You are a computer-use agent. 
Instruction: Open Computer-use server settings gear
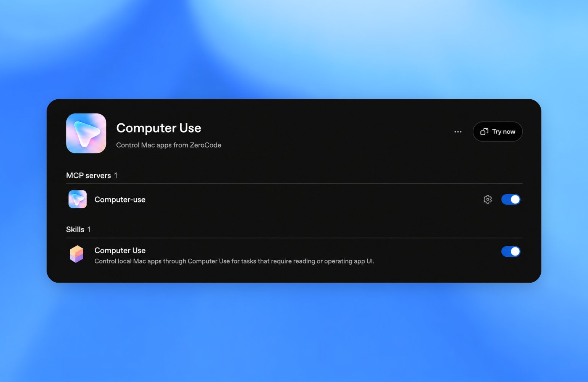[488, 199]
